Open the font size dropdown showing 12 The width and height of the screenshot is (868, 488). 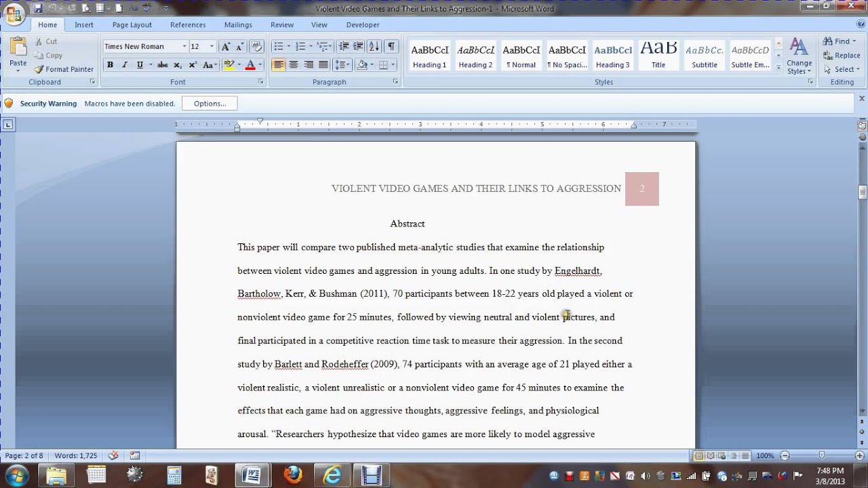point(212,47)
